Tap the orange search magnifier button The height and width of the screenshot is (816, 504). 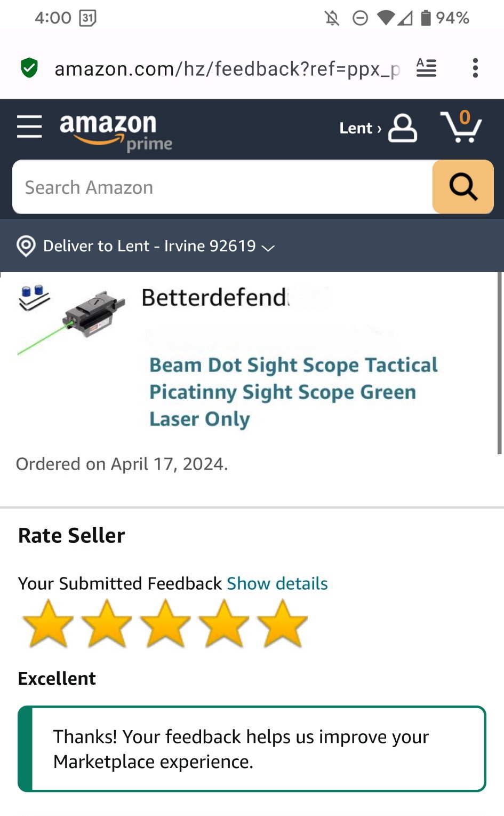pyautogui.click(x=462, y=187)
